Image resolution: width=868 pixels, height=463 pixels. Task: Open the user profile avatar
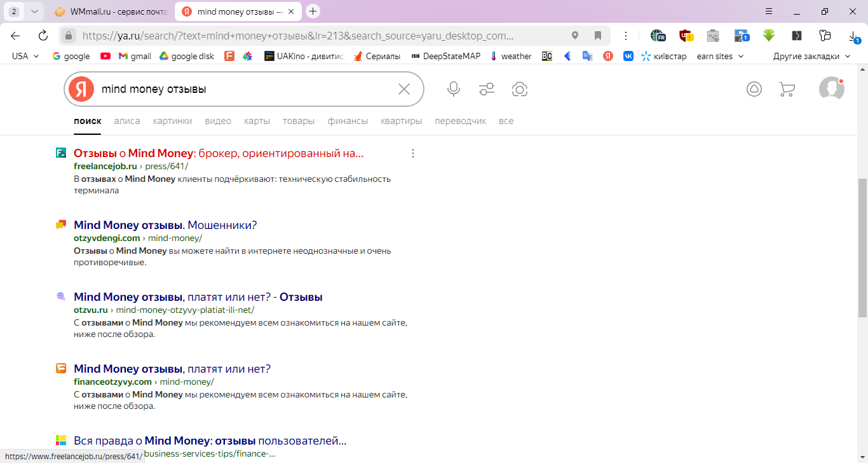[x=832, y=89]
